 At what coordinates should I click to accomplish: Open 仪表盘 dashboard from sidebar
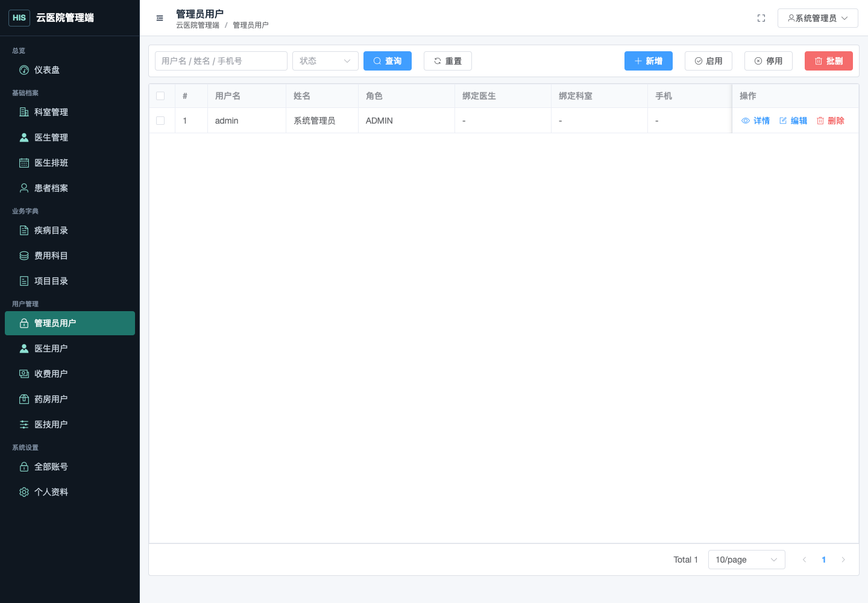(70, 70)
